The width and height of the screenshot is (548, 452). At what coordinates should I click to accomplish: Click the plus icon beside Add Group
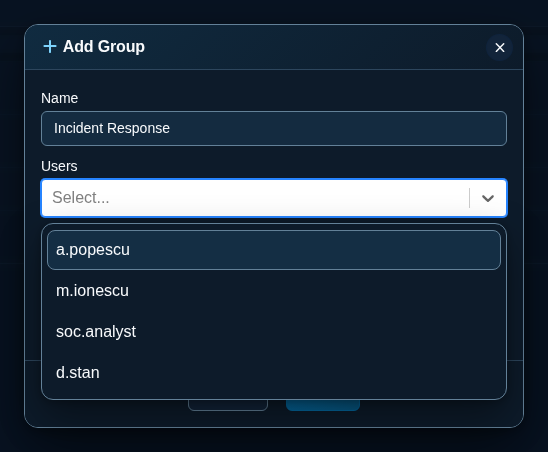click(x=50, y=46)
